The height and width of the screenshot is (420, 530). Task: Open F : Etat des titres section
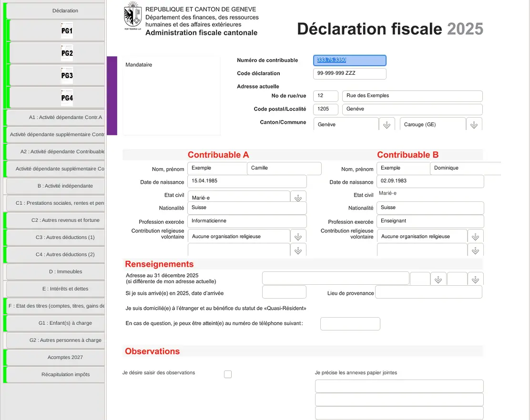(x=56, y=306)
